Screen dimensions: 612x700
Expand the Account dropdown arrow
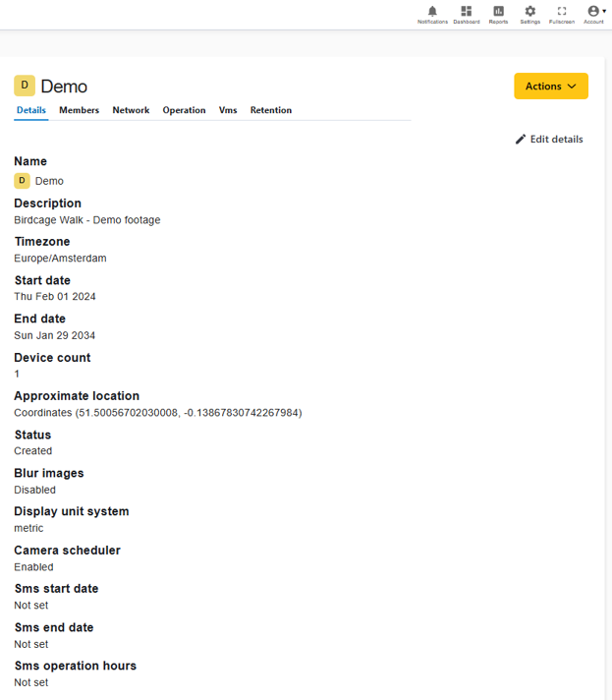point(604,11)
